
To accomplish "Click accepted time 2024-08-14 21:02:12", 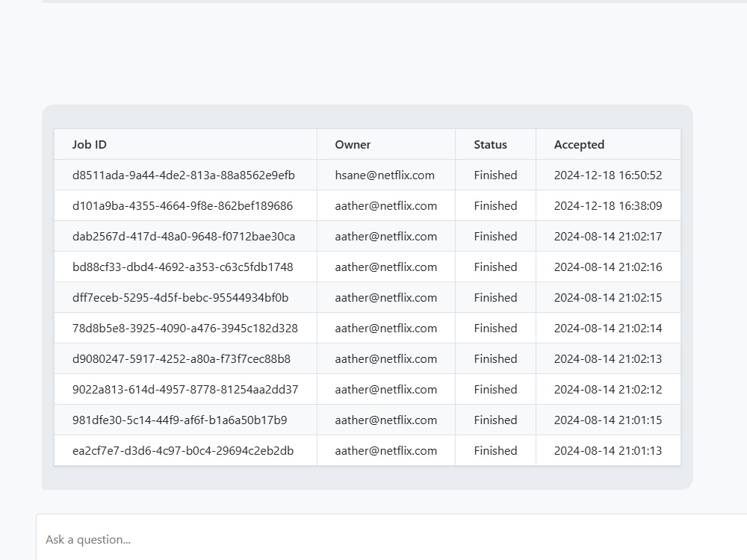I will 608,390.
